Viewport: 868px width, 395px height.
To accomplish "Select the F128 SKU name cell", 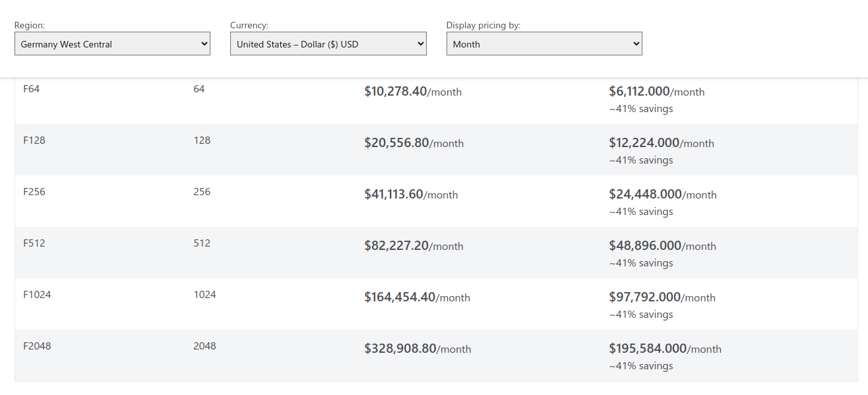I will [34, 140].
